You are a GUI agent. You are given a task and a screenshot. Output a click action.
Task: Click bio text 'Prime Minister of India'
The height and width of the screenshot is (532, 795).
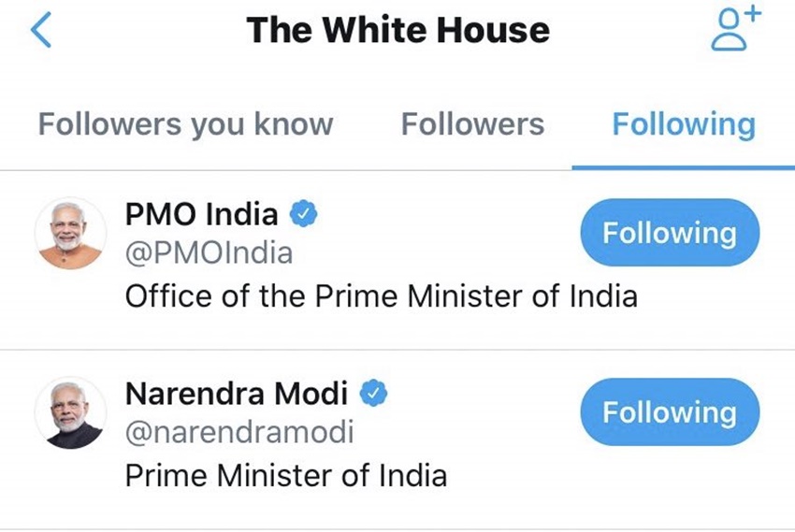pos(285,475)
